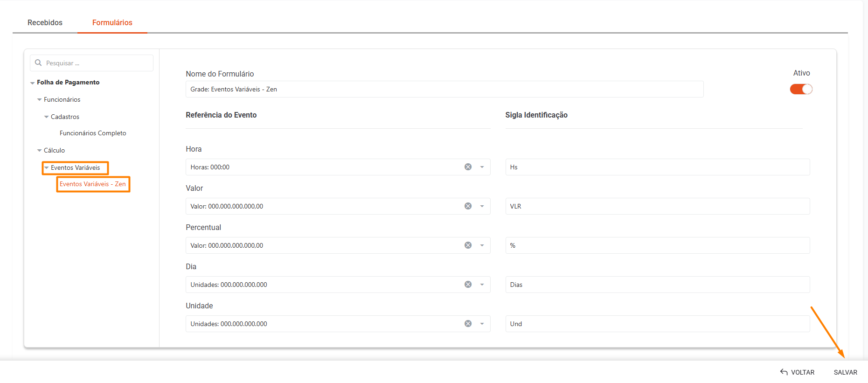Click the back arrow icon beside VOLTAR

[784, 372]
